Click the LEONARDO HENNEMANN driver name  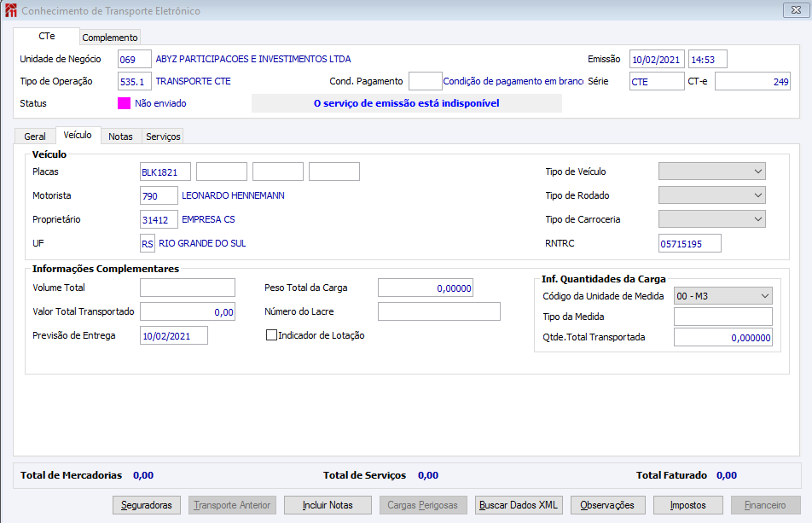coord(233,195)
